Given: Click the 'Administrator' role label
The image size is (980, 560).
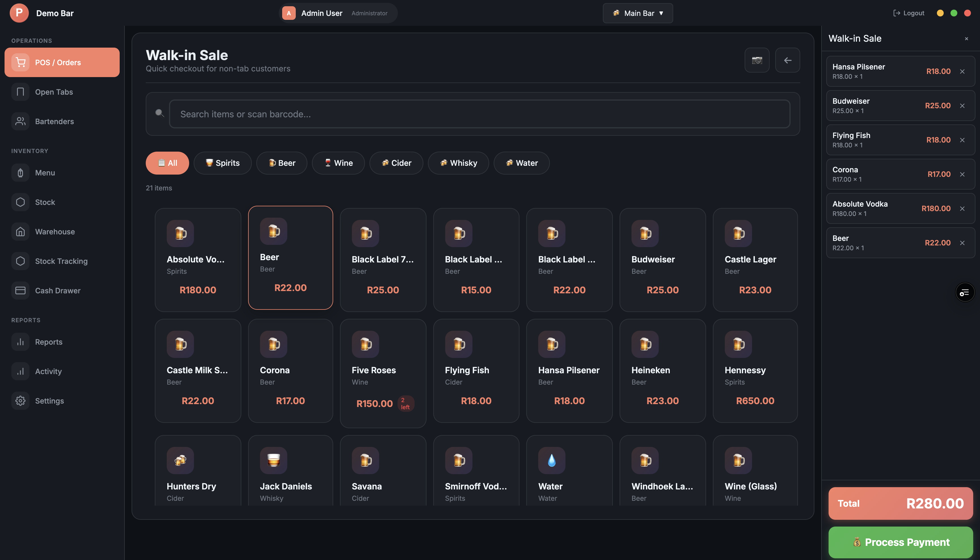Looking at the screenshot, I should point(369,13).
